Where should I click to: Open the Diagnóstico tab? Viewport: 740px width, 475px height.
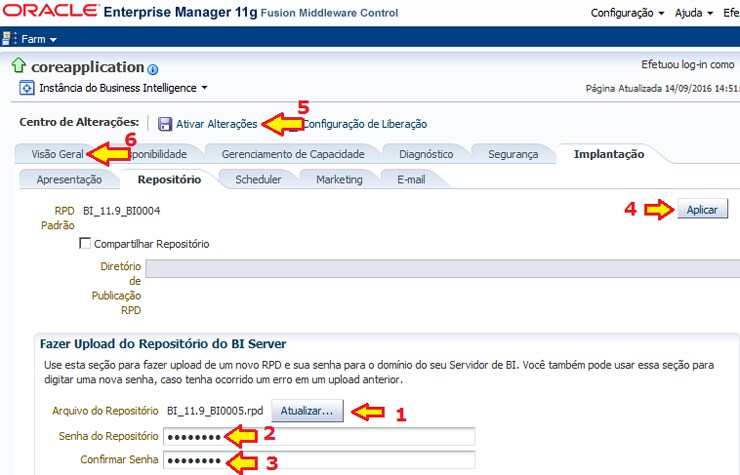[x=426, y=154]
